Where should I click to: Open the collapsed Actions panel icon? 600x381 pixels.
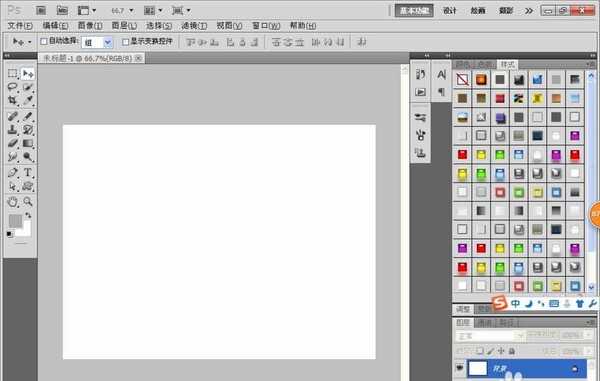pyautogui.click(x=420, y=92)
